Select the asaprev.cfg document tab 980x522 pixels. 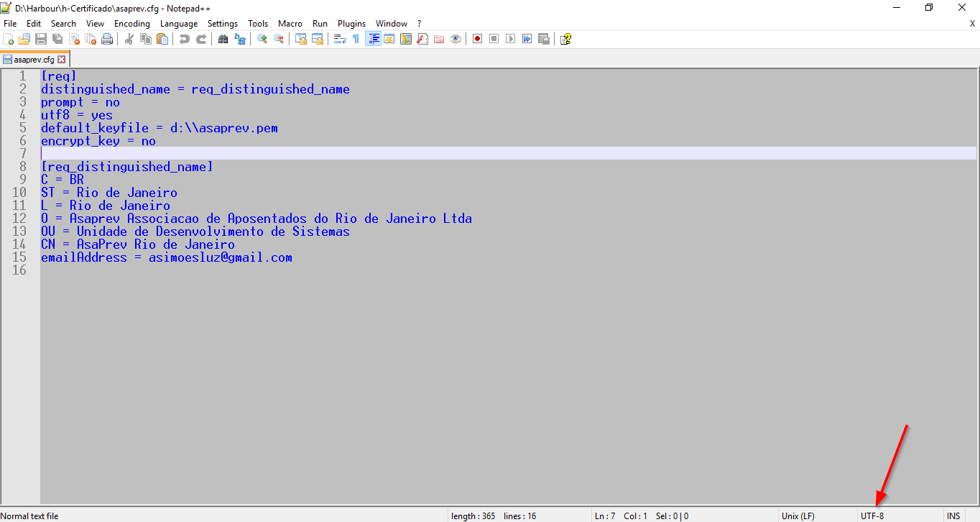[x=33, y=60]
